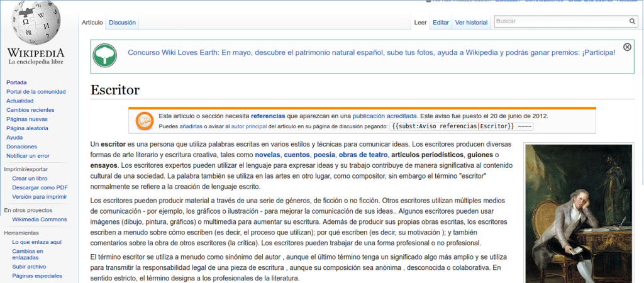
Task: Go to a Página aleatoria
Action: 28,128
